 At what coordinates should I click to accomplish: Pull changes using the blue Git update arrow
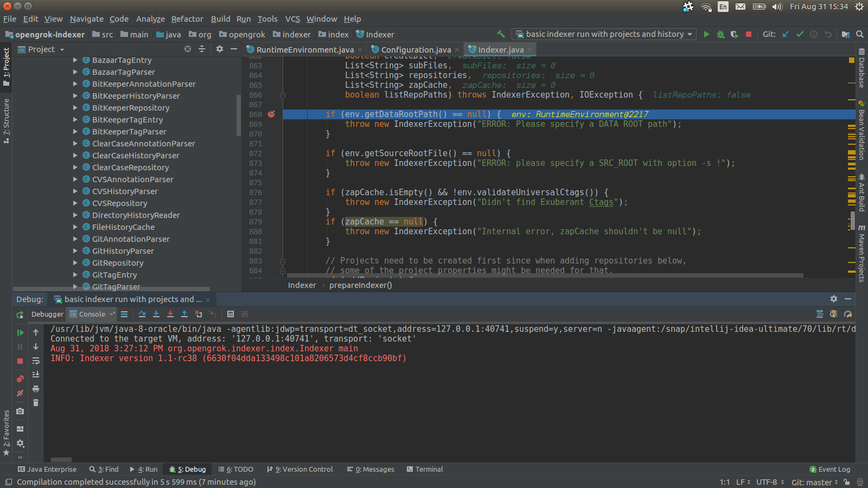(x=786, y=34)
